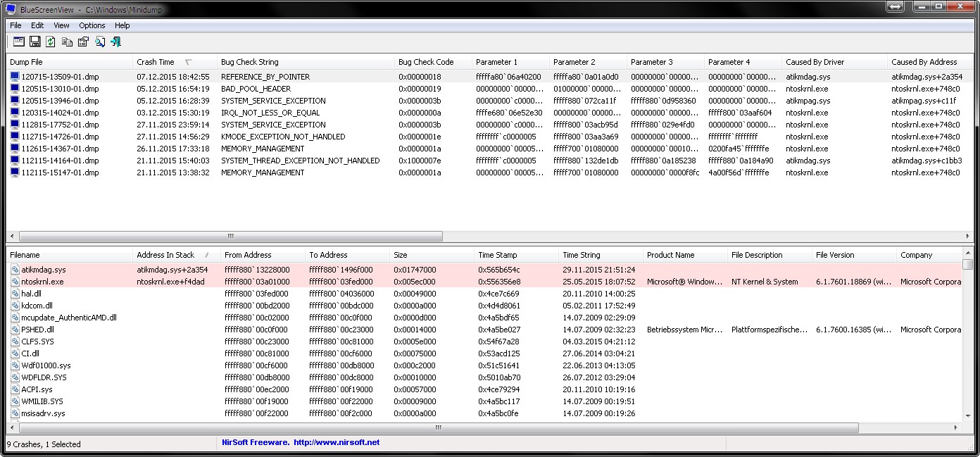Select WMILIB.SYS row in lower pane
The width and height of the screenshot is (980, 457).
coord(484,401)
